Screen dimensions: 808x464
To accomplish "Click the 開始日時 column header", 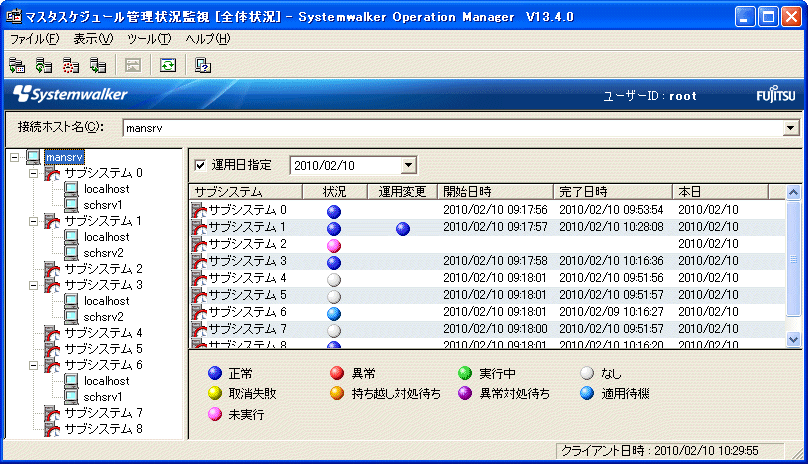I will [x=495, y=192].
